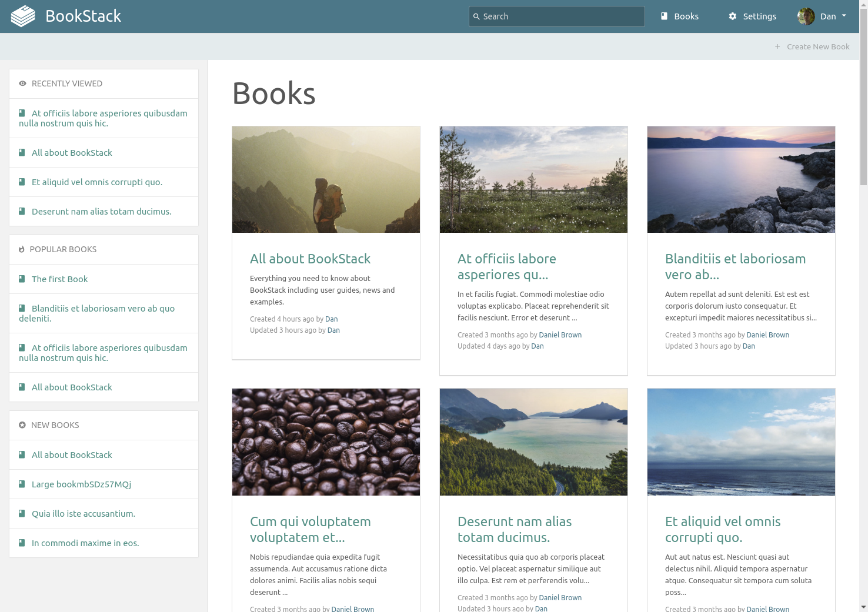Click 'Dan' updater link on Blanditiis card

click(x=749, y=346)
